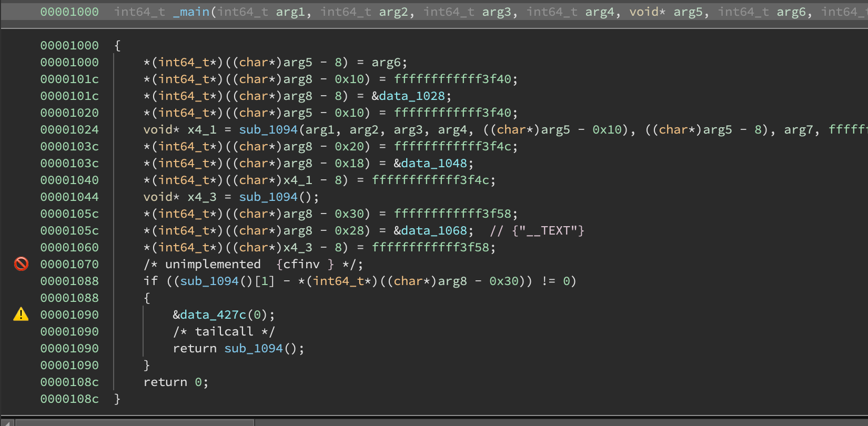This screenshot has height=426, width=868.
Task: Click arg5 parameter in the function header
Action: (x=688, y=12)
